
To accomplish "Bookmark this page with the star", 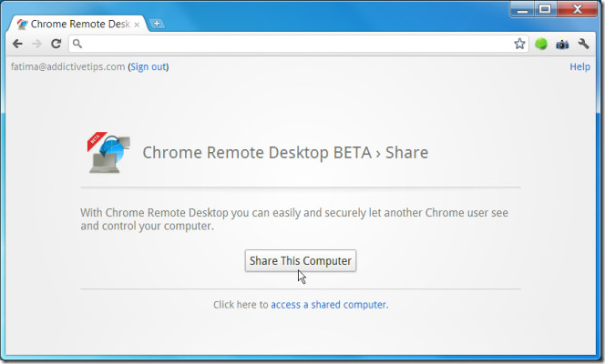I will [519, 43].
